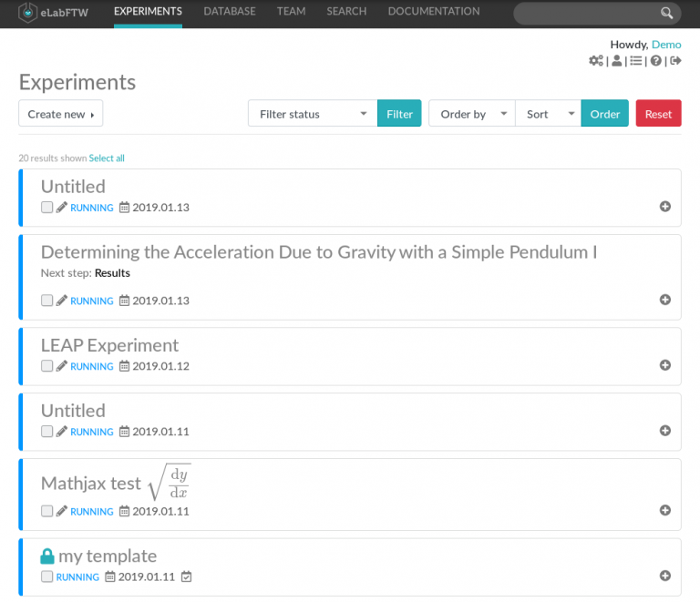700x602 pixels.
Task: Tick the checkbox for Mathjax test
Action: [47, 511]
